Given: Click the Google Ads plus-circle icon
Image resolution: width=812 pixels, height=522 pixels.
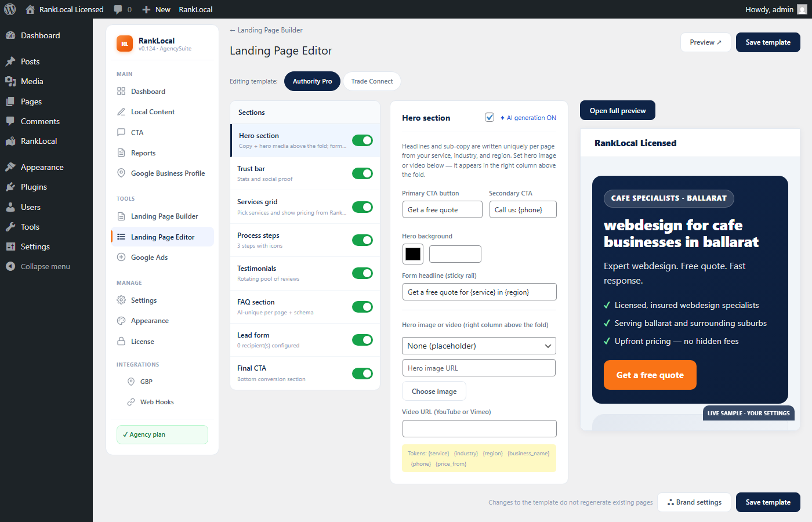Looking at the screenshot, I should [121, 257].
